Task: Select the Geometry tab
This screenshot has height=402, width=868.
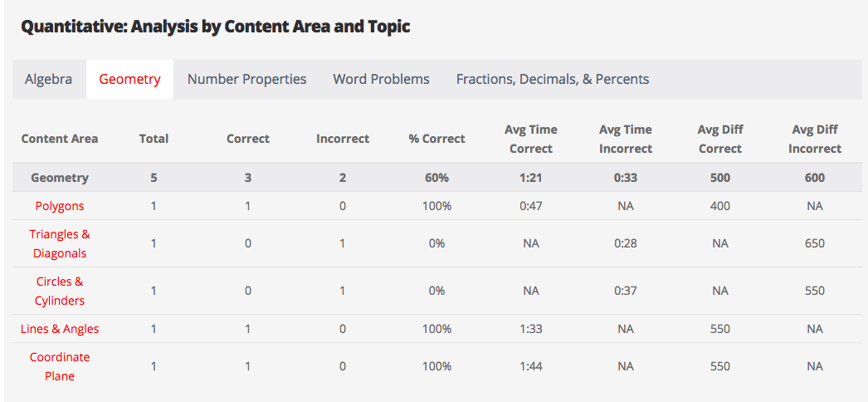Action: (x=129, y=79)
